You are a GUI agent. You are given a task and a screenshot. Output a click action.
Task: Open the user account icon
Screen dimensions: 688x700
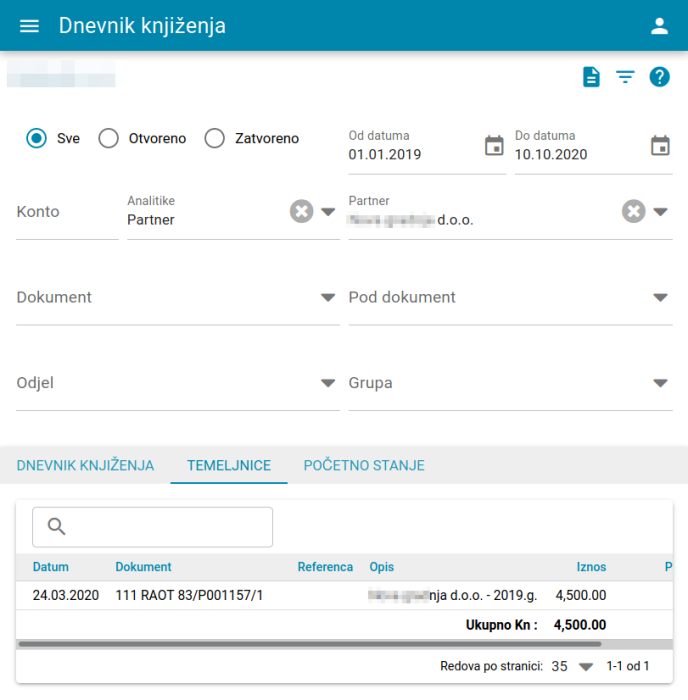tap(659, 26)
